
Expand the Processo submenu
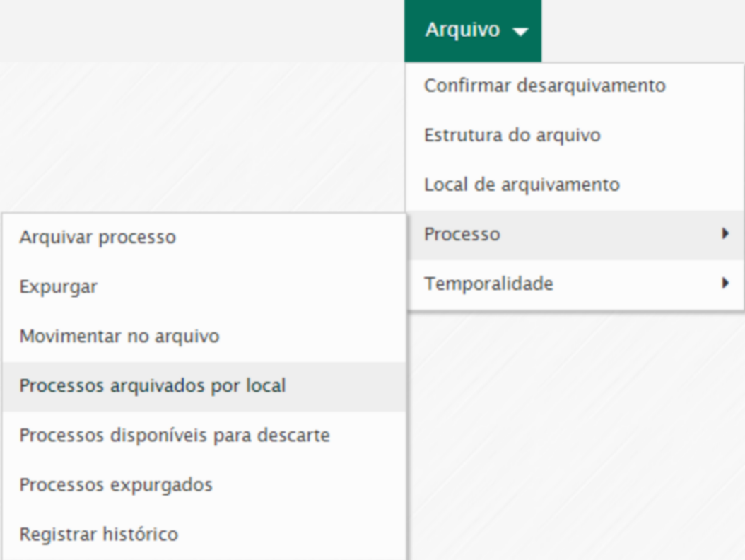[x=575, y=234]
